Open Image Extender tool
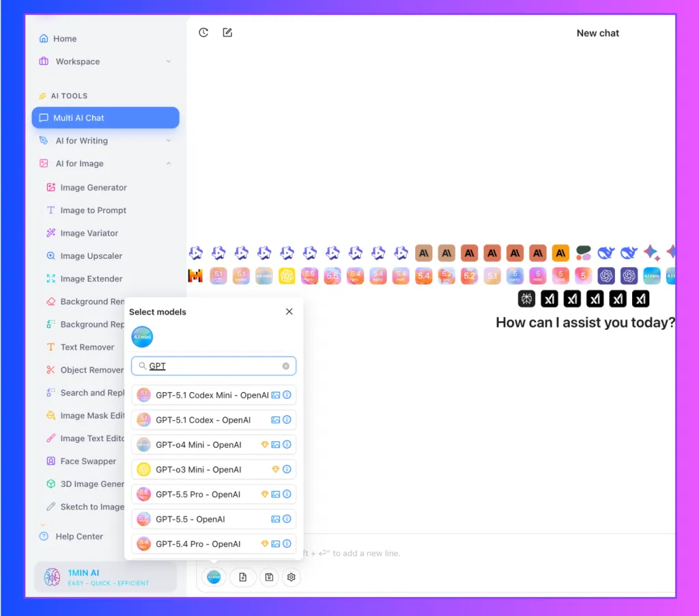The image size is (699, 616). pyautogui.click(x=84, y=279)
